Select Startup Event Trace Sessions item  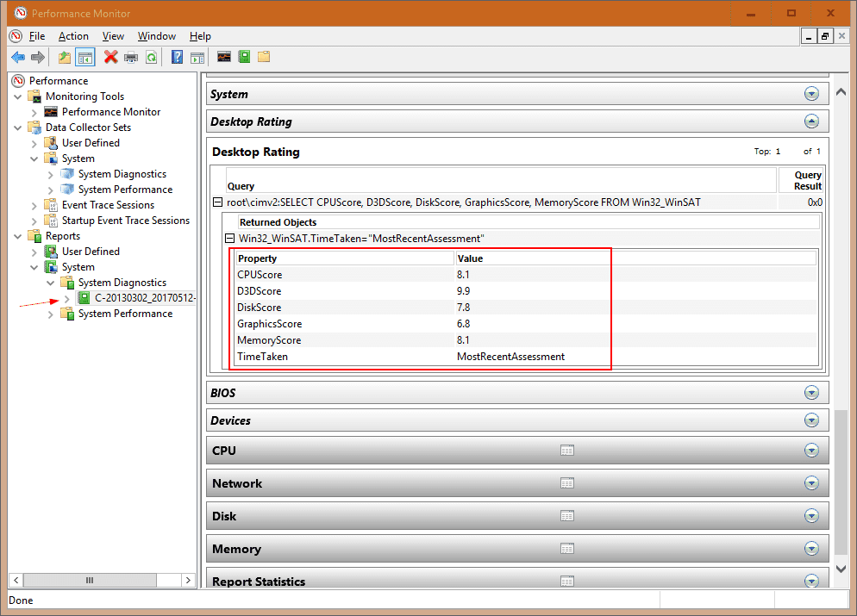coord(126,221)
